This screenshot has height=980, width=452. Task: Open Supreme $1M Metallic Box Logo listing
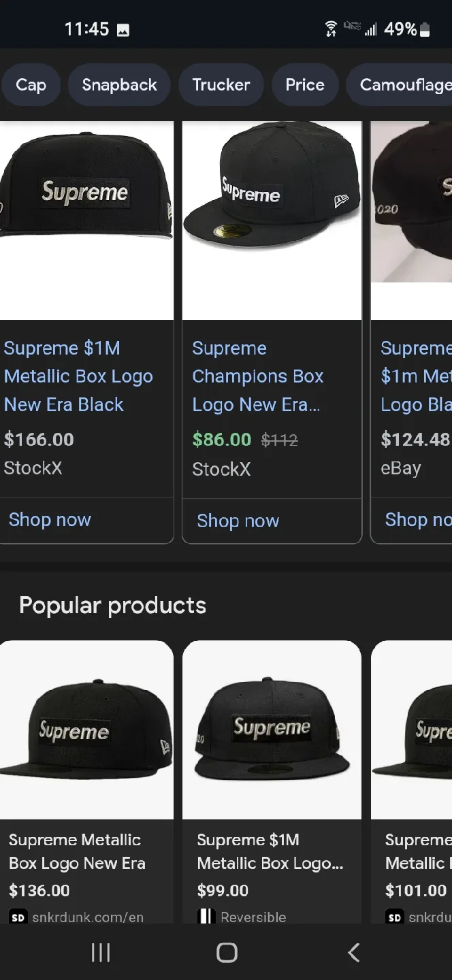tap(78, 376)
